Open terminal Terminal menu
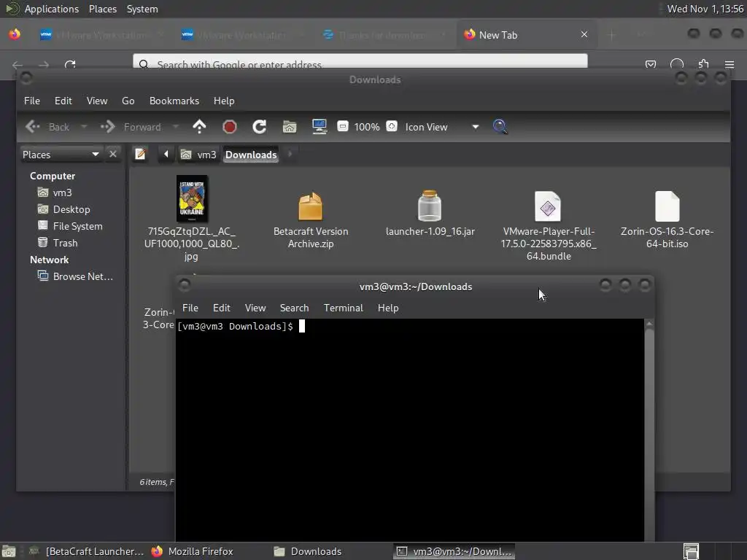This screenshot has width=747, height=560. [343, 308]
